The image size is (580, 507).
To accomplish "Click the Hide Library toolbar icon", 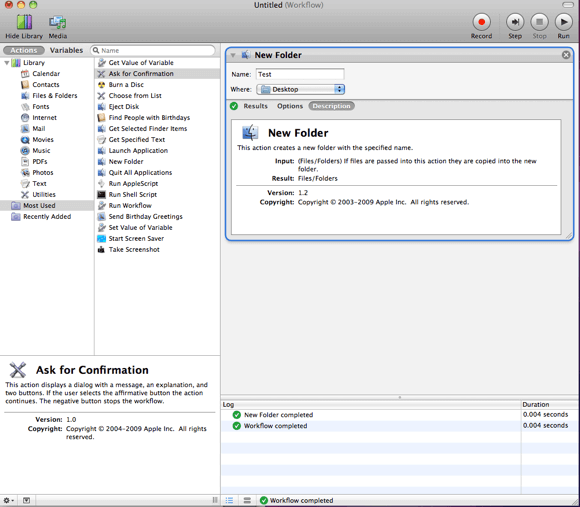I will click(x=24, y=22).
